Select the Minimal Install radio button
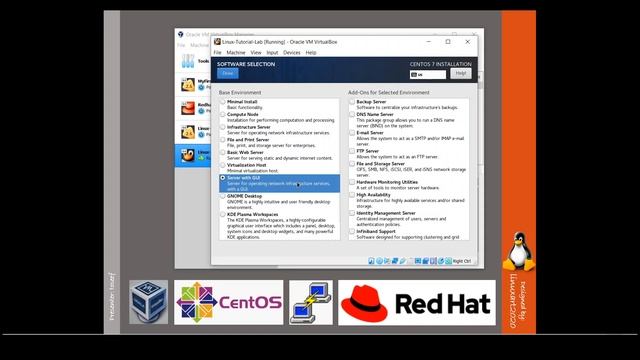The width and height of the screenshot is (640, 360). [223, 102]
